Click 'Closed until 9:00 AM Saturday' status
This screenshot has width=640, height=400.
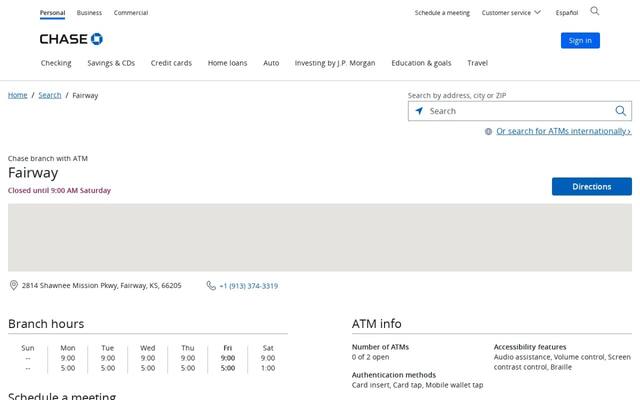pos(60,190)
